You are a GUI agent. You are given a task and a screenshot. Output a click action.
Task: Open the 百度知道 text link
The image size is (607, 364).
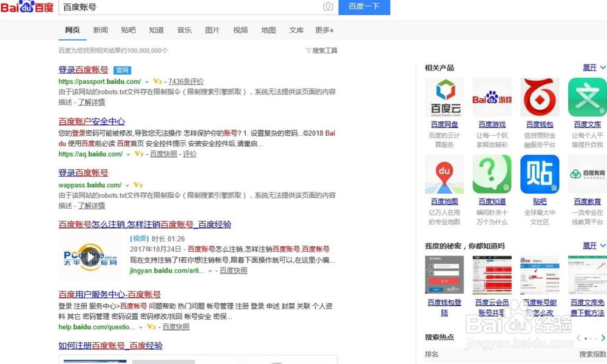(492, 201)
